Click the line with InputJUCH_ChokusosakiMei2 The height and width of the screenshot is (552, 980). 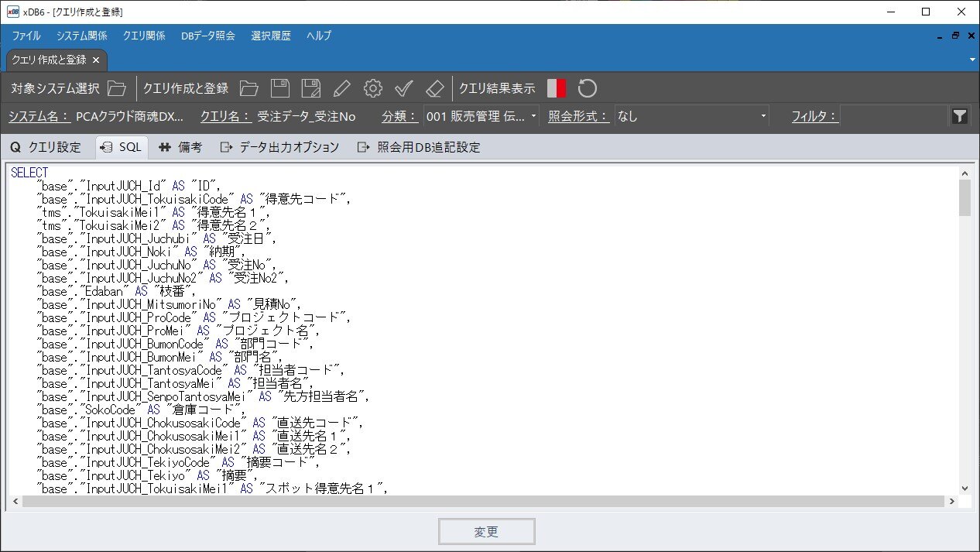click(194, 449)
